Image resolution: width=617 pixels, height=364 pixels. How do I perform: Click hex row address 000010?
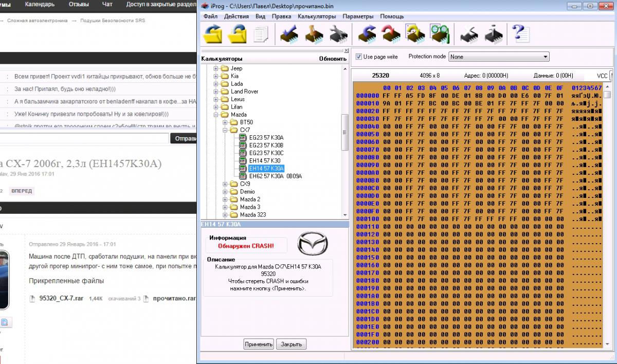(368, 103)
